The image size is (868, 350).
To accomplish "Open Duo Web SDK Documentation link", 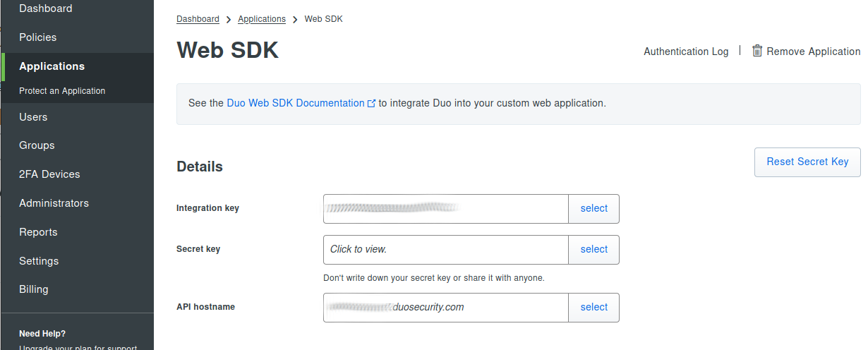I will coord(296,103).
